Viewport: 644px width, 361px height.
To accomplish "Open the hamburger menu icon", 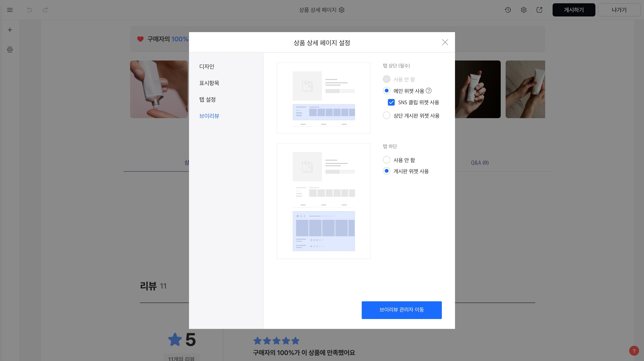I will click(10, 10).
